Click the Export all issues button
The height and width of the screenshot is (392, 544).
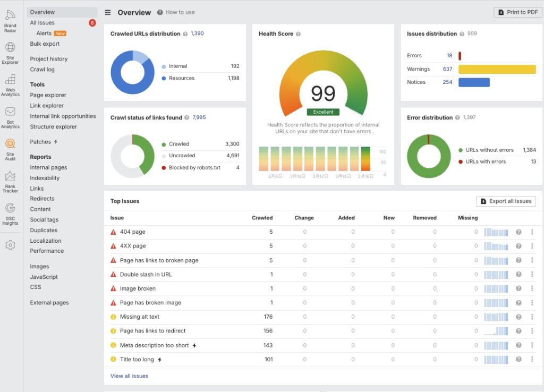pyautogui.click(x=506, y=201)
